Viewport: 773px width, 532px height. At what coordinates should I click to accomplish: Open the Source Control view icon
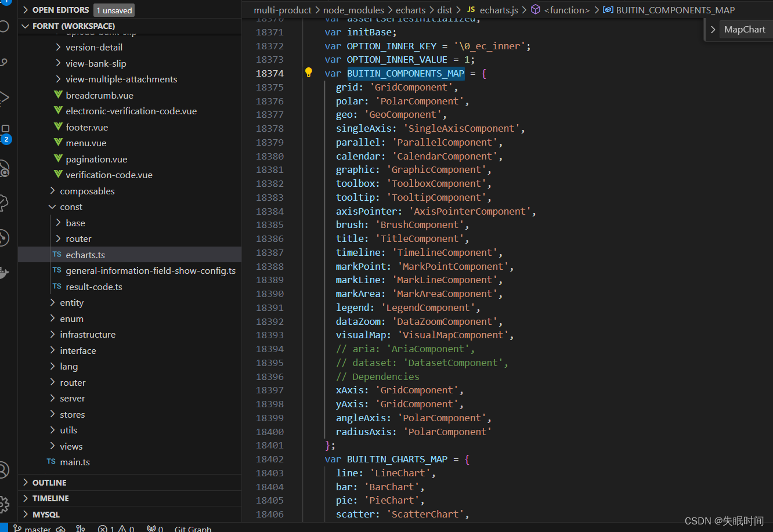click(3, 62)
